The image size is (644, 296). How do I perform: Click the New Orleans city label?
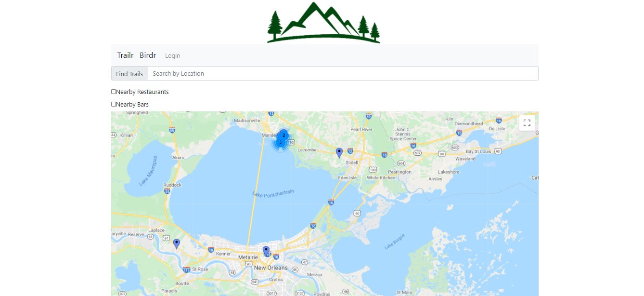(271, 268)
